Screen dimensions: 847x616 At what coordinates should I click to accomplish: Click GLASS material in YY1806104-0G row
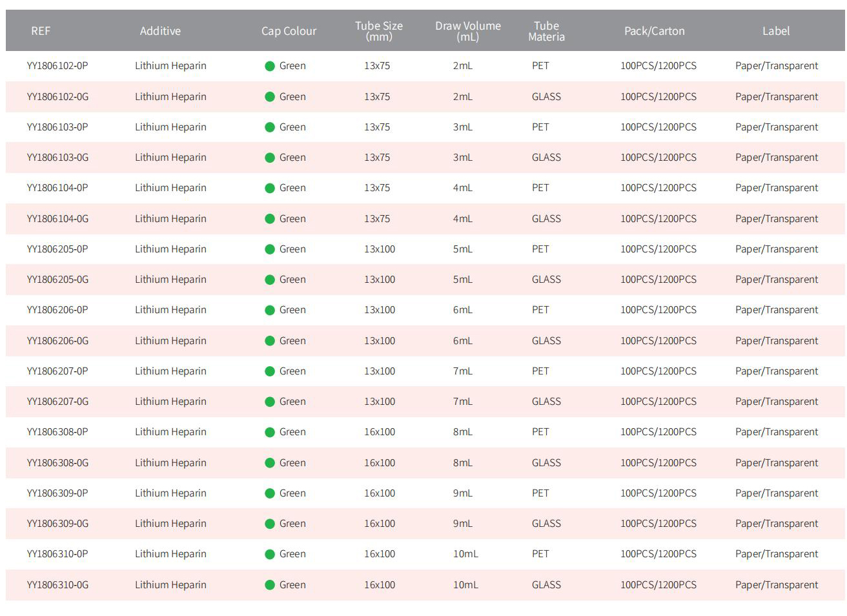(x=546, y=219)
